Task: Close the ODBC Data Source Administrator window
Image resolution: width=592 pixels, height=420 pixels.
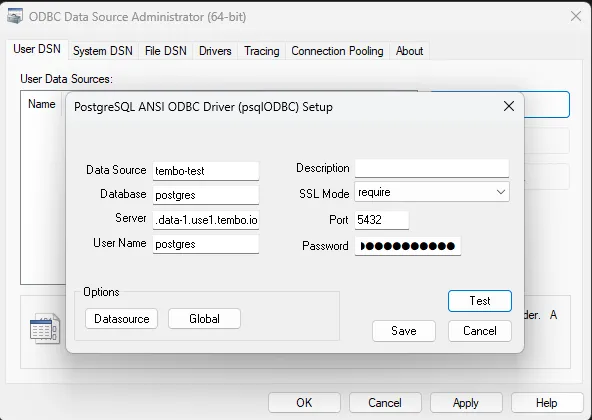Action: [x=576, y=16]
